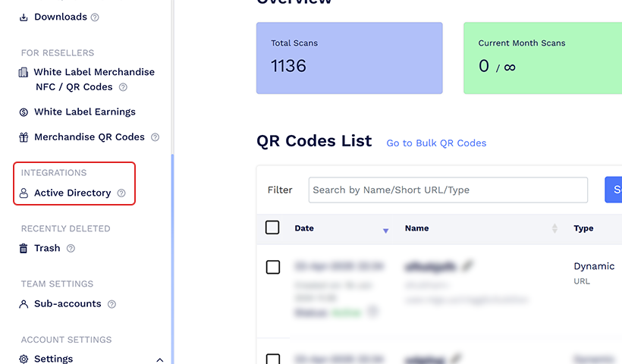This screenshot has height=364, width=622.
Task: Click the dollar icon for White Label Earnings
Action: pyautogui.click(x=24, y=112)
